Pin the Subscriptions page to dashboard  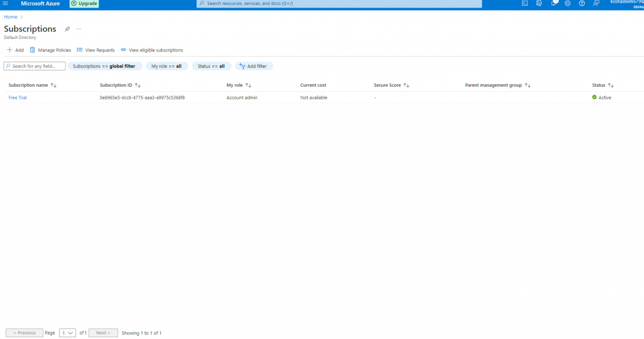coord(67,29)
